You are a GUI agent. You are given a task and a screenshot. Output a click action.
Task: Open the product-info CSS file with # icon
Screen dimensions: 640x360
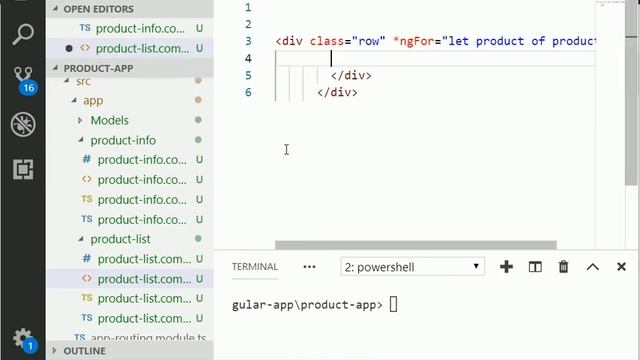130,160
